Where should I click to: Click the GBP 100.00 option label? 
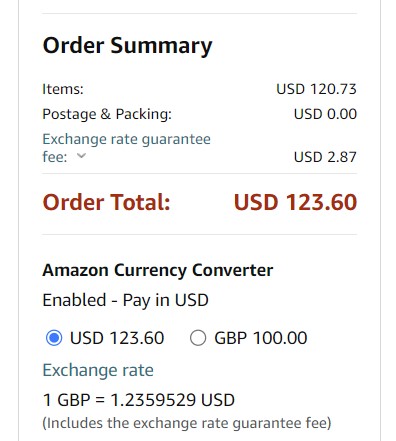[261, 338]
